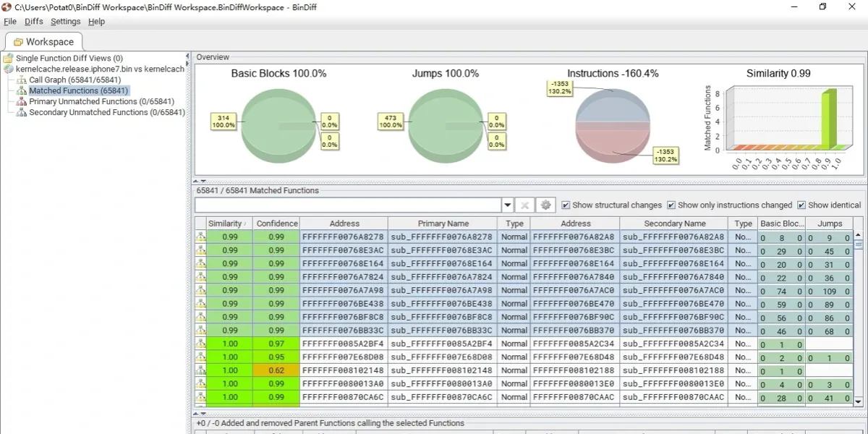Click the 0.97 confidence cell
This screenshot has width=868, height=434.
coord(276,344)
